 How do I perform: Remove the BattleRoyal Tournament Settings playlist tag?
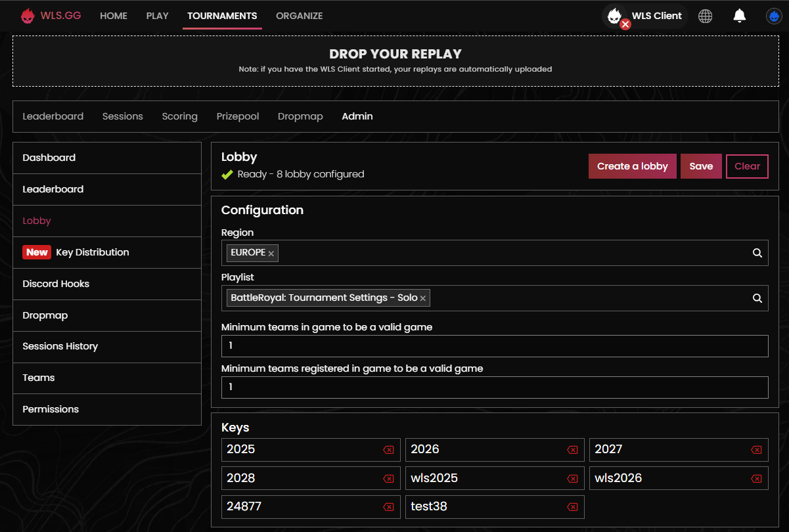(x=422, y=298)
